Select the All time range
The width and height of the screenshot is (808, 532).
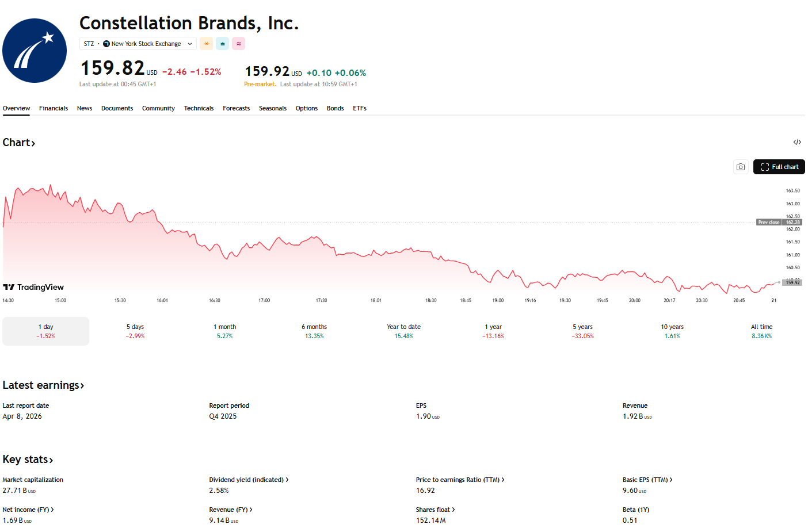pyautogui.click(x=762, y=331)
